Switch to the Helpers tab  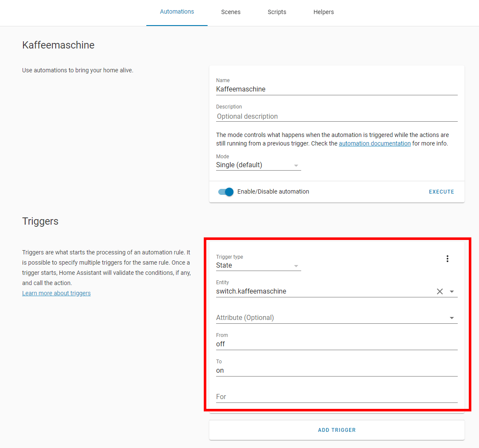pos(323,12)
